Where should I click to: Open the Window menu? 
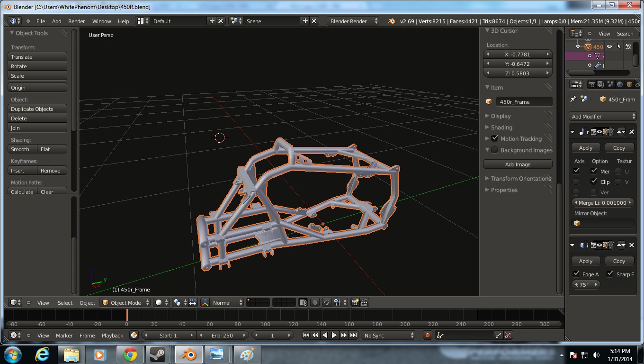tap(101, 21)
